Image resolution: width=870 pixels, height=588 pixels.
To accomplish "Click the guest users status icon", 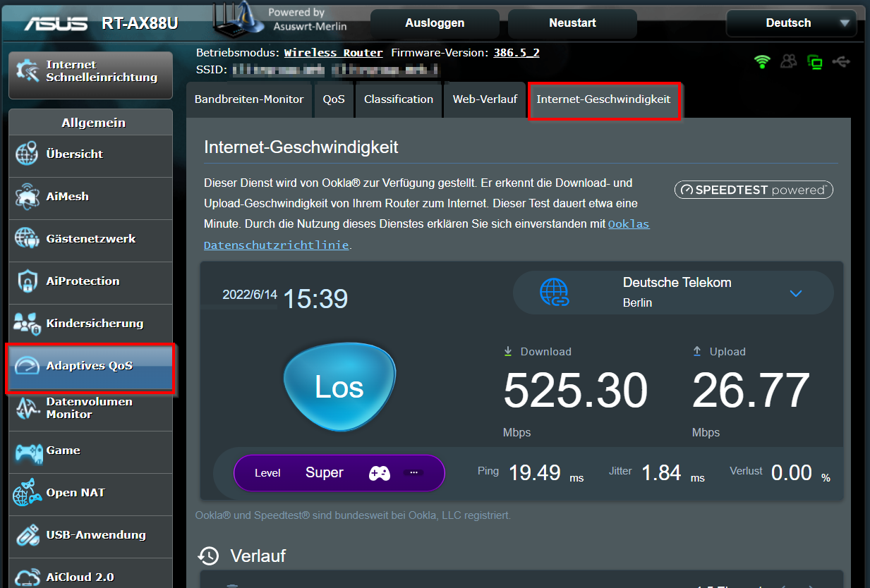I will pos(789,61).
